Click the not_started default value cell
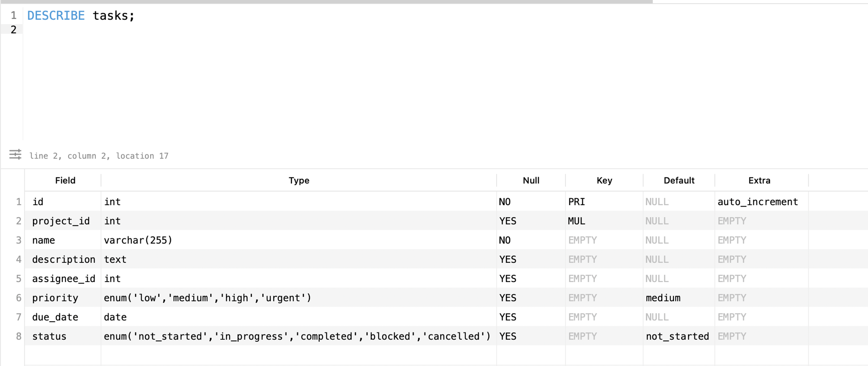The width and height of the screenshot is (868, 366). 677,336
